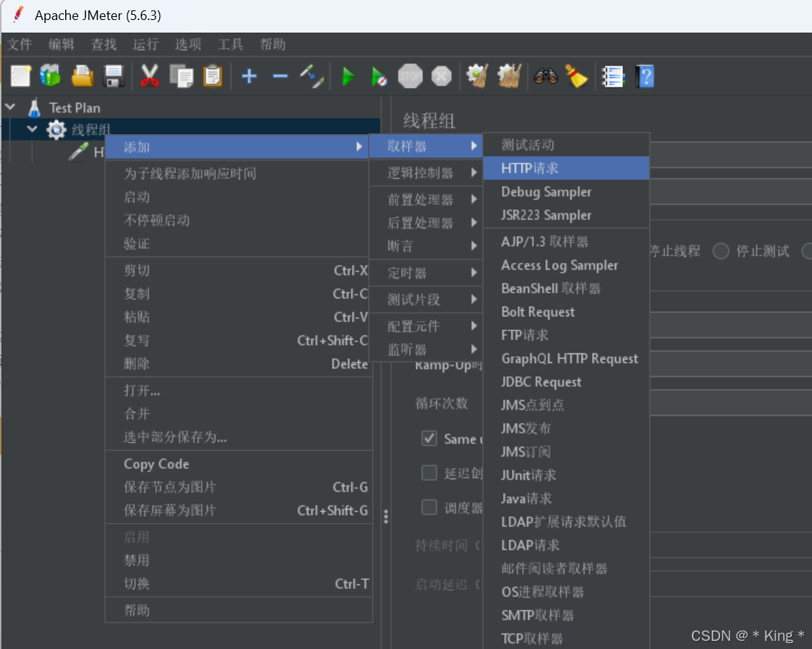Toggle the Same user checkbox
812x649 pixels.
pyautogui.click(x=429, y=439)
